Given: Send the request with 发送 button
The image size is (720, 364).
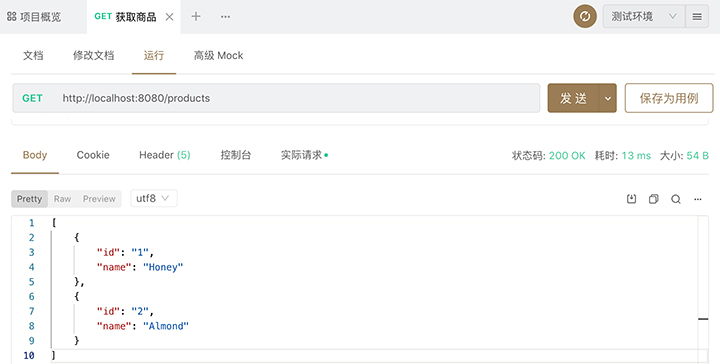Looking at the screenshot, I should pos(573,98).
